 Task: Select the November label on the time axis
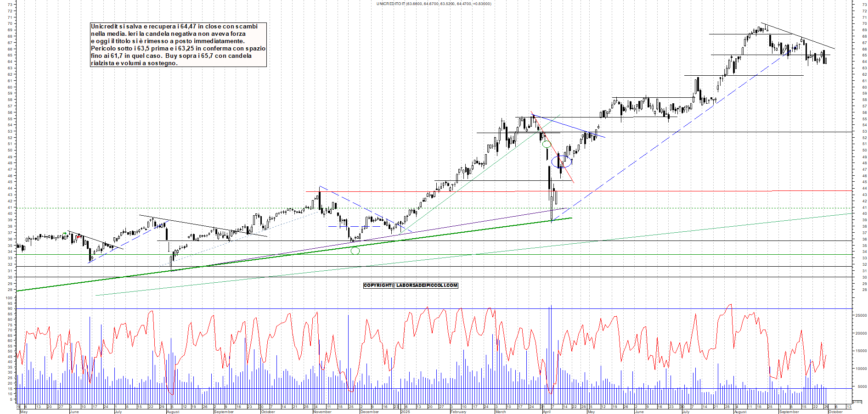pos(322,412)
